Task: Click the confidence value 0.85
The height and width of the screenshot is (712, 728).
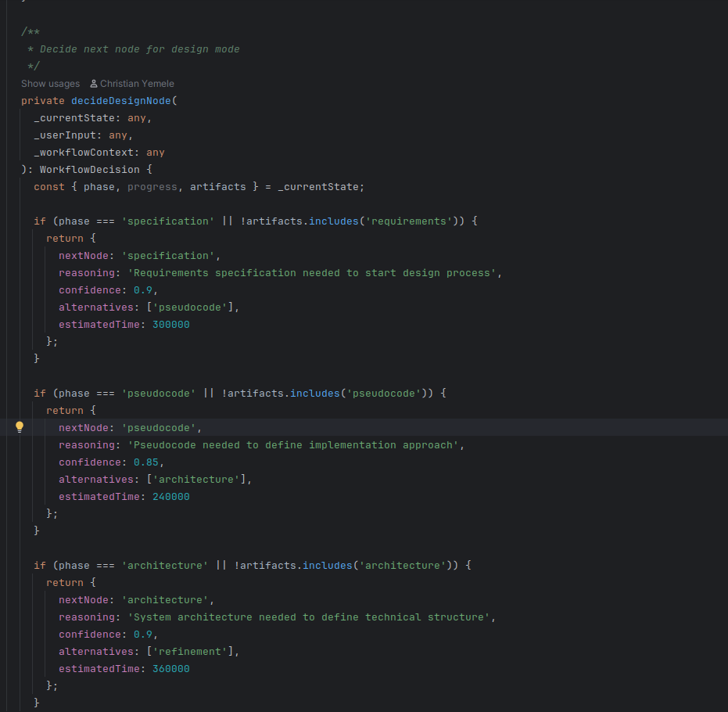Action: click(x=146, y=462)
